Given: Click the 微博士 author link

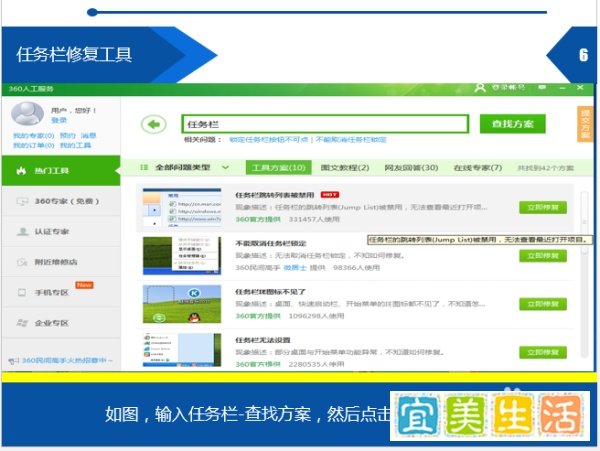Looking at the screenshot, I should coord(295,268).
